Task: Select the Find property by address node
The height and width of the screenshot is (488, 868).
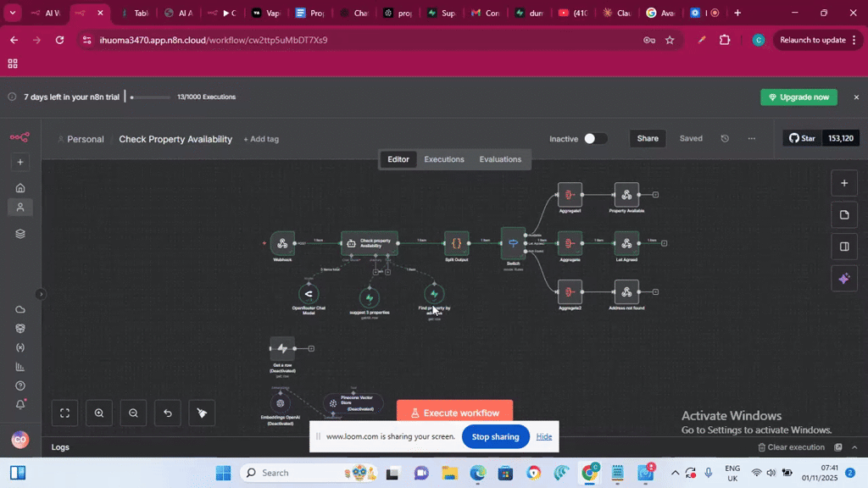Action: (434, 294)
